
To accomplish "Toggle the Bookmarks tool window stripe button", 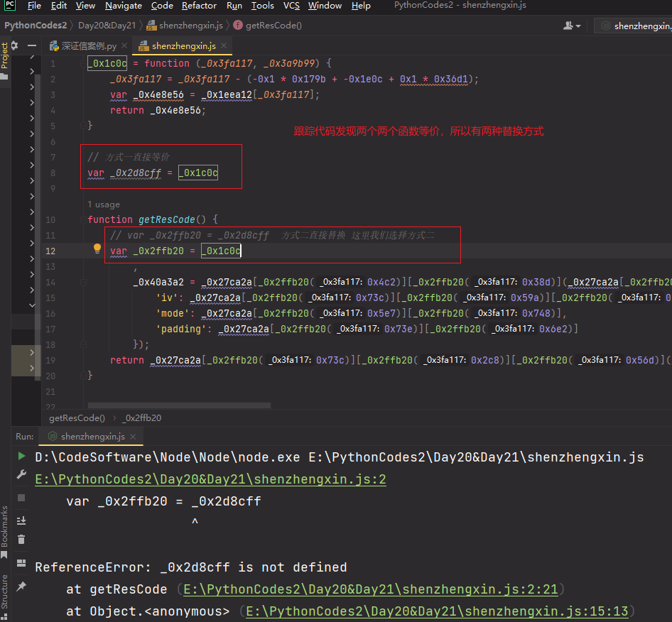I will click(4, 532).
